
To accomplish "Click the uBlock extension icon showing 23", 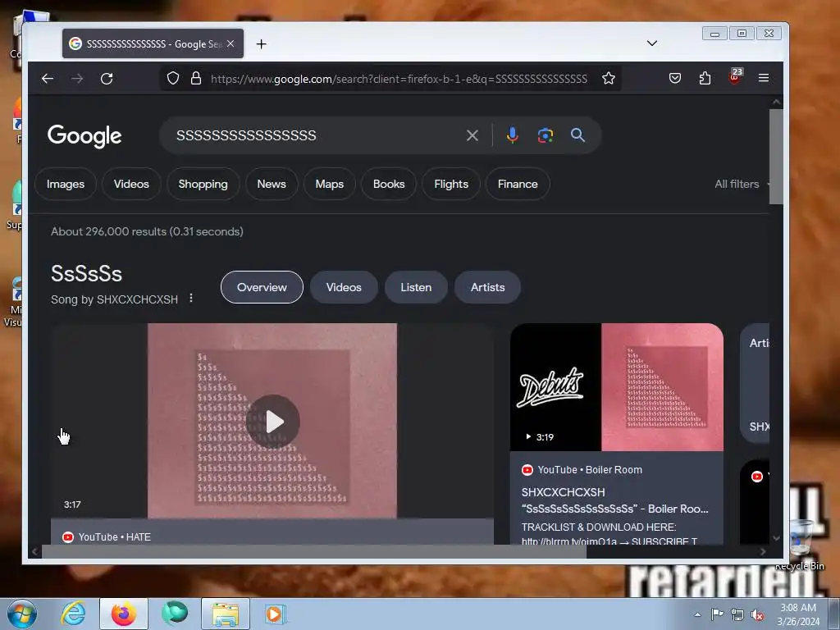I will (735, 76).
